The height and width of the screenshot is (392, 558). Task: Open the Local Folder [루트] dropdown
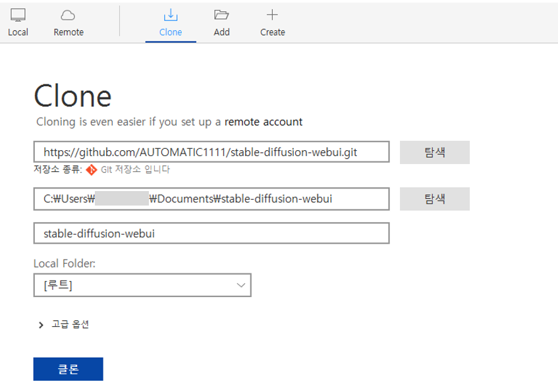[142, 285]
